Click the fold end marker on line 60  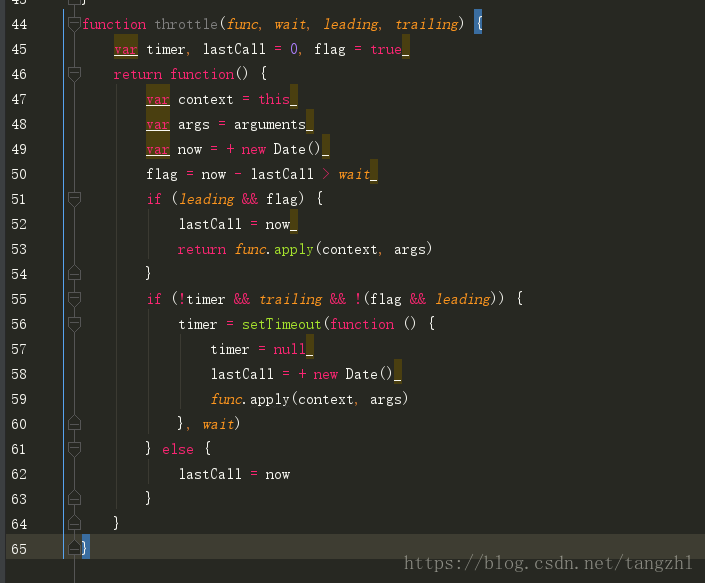tap(74, 423)
